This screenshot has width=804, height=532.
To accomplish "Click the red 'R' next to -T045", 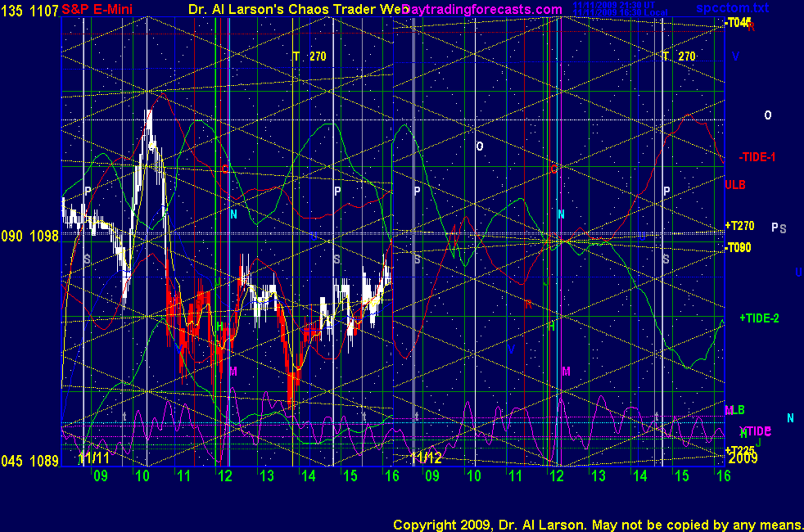I will click(x=751, y=28).
